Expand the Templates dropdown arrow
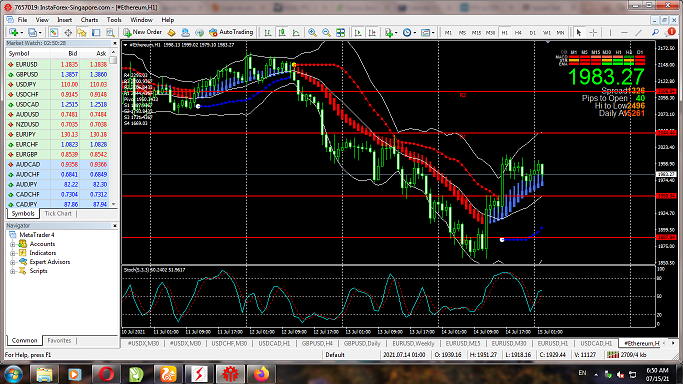Screen dimensions: 683x384 433,33
